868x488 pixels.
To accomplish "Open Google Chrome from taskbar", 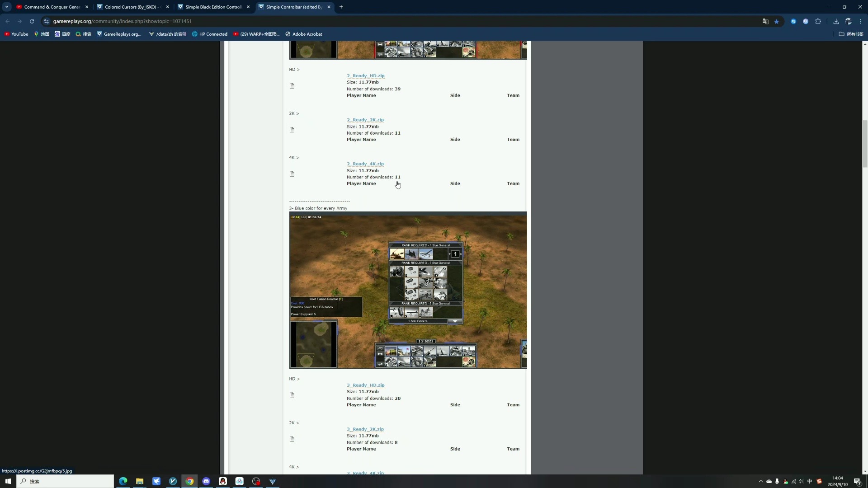I will (189, 481).
